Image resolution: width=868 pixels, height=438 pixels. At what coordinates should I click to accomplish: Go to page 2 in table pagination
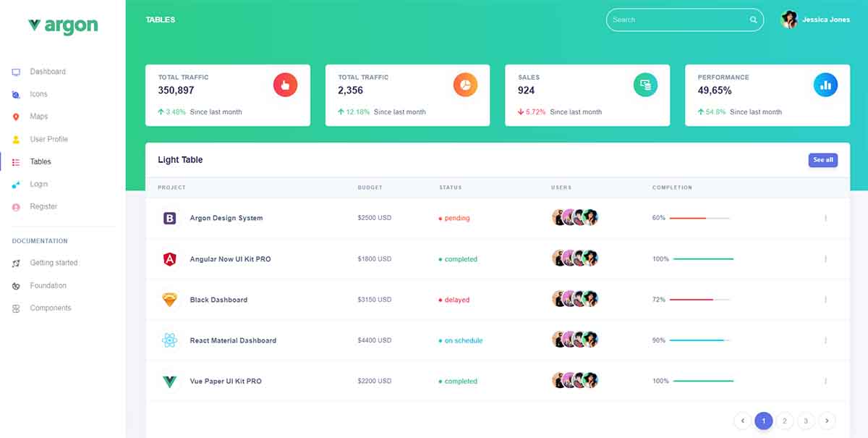[784, 421]
